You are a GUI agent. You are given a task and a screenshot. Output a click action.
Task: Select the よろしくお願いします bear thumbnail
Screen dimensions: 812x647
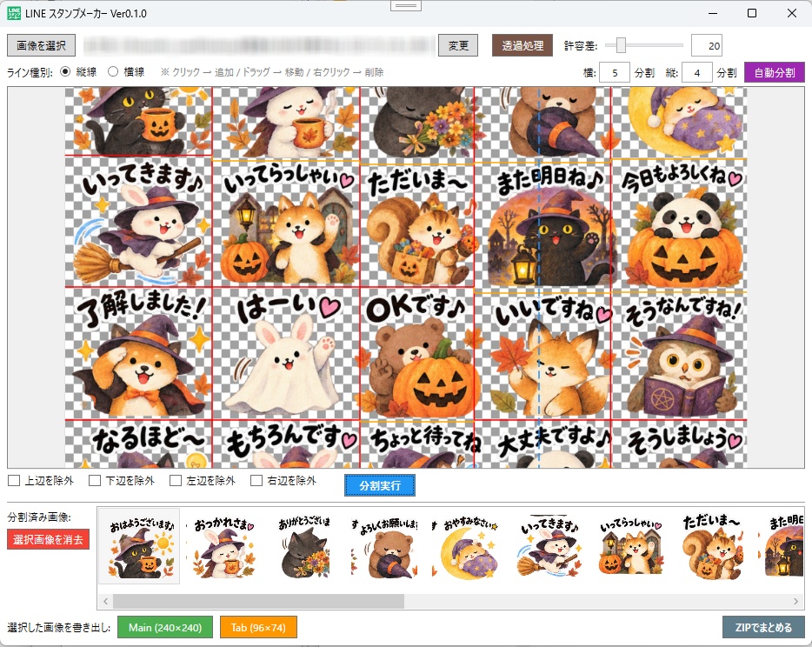(385, 548)
